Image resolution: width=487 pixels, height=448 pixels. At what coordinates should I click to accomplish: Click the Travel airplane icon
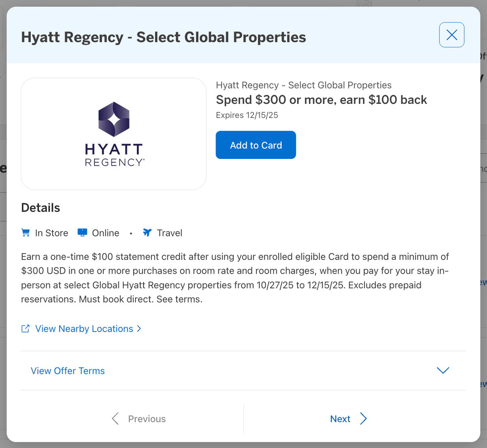point(147,232)
